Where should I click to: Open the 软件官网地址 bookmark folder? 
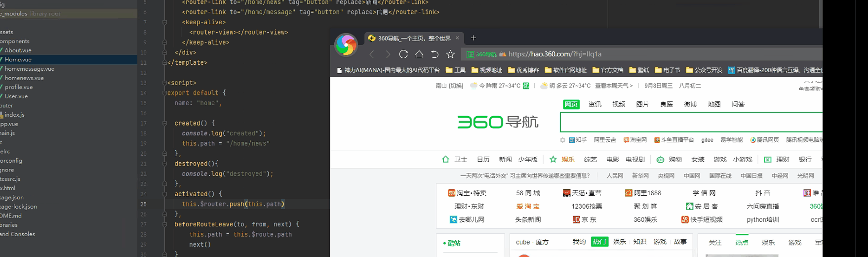coord(566,70)
